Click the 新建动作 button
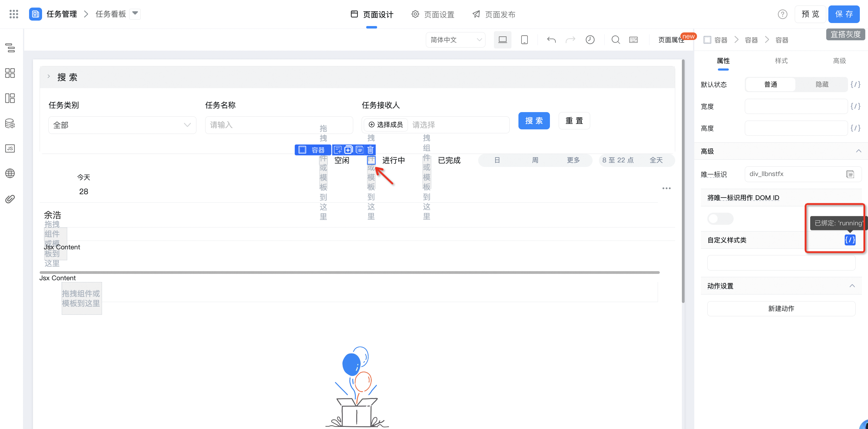Image resolution: width=868 pixels, height=429 pixels. pos(781,309)
